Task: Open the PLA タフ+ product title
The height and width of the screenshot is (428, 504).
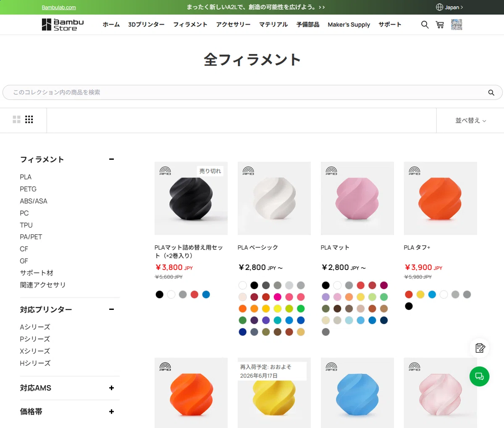Action: pos(417,248)
